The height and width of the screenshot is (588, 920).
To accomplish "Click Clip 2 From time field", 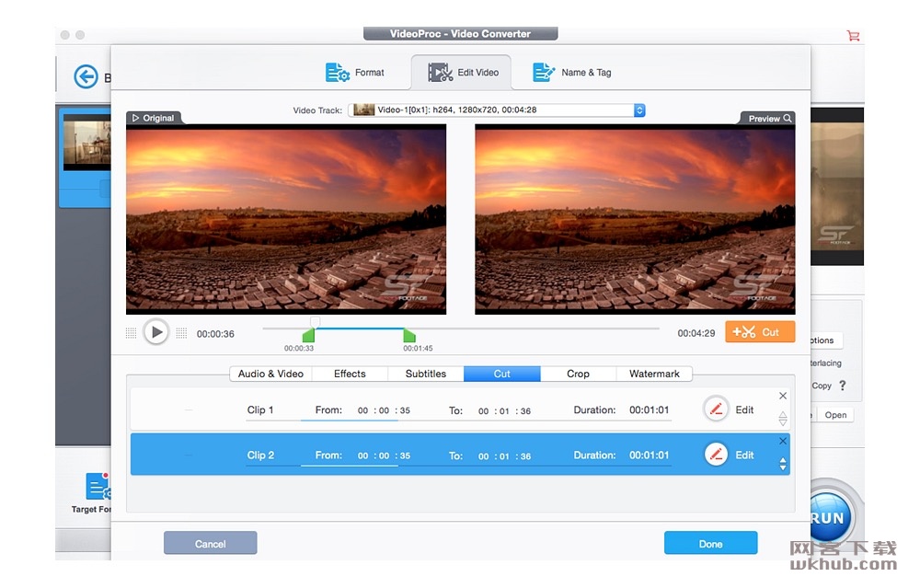I will pyautogui.click(x=384, y=455).
